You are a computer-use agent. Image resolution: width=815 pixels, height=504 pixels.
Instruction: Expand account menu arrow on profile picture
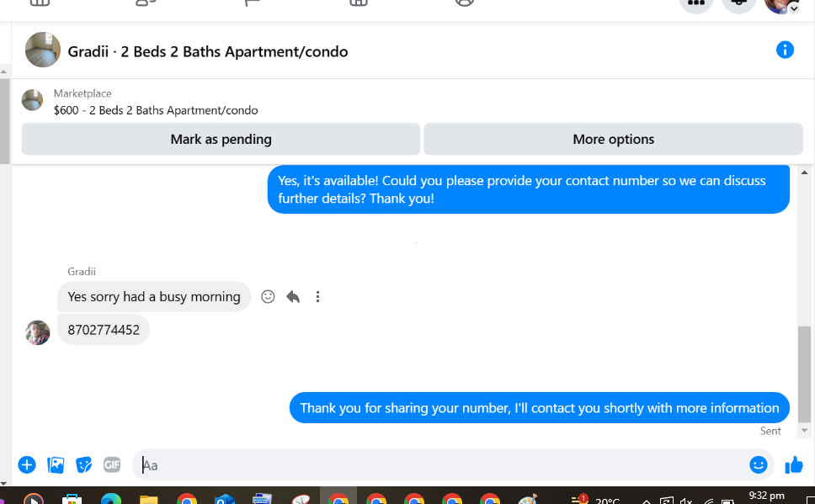794,8
